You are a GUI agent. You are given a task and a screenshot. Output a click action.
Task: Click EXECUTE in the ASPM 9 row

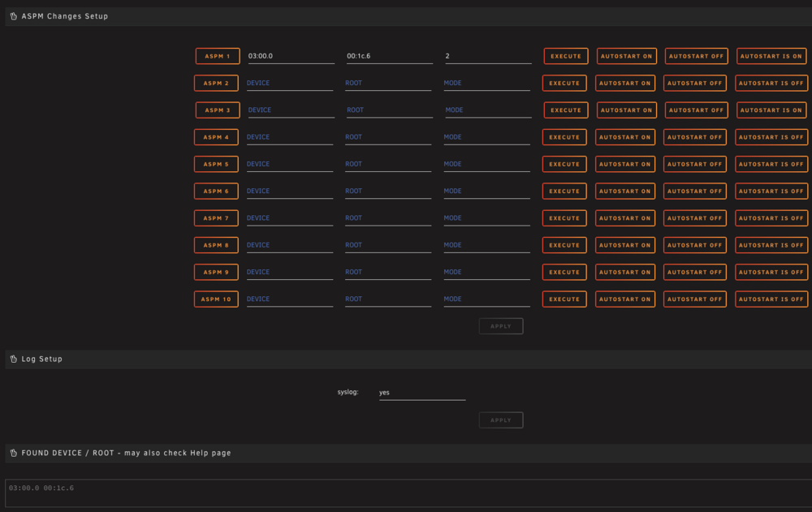564,272
